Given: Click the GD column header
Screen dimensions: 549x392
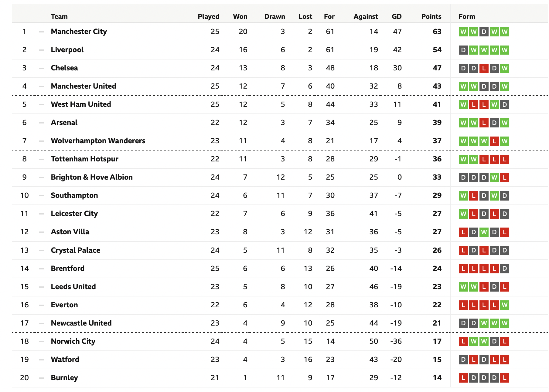Looking at the screenshot, I should tap(397, 16).
